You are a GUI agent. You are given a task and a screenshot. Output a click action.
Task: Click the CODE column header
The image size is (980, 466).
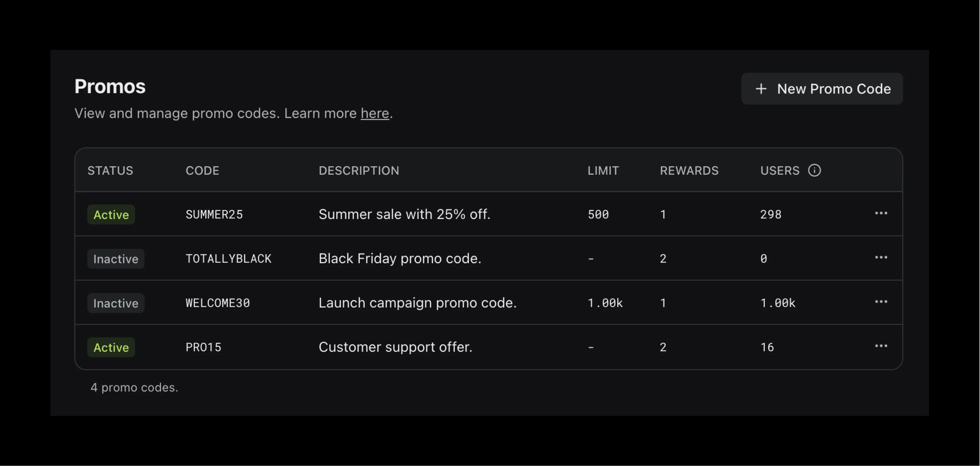pos(202,171)
